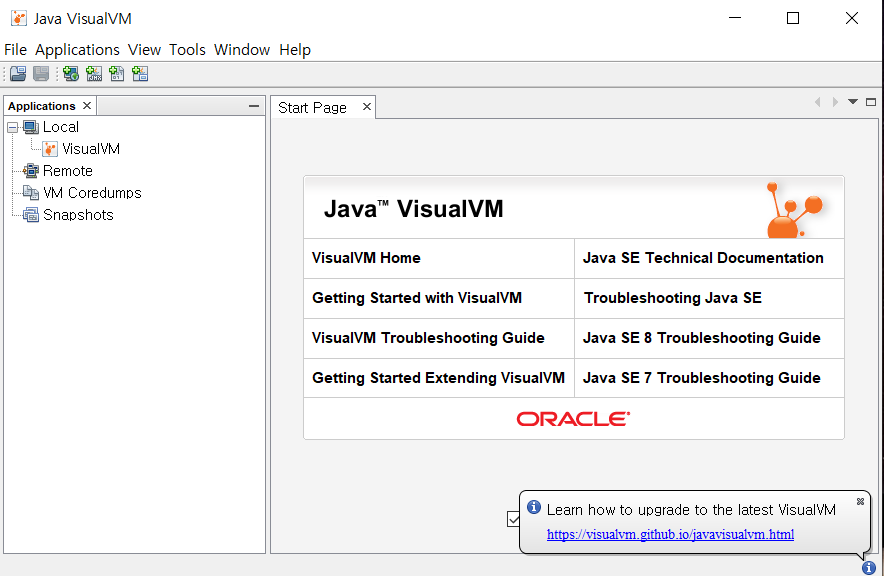Open the documents list dropdown arrow

pyautogui.click(x=853, y=102)
